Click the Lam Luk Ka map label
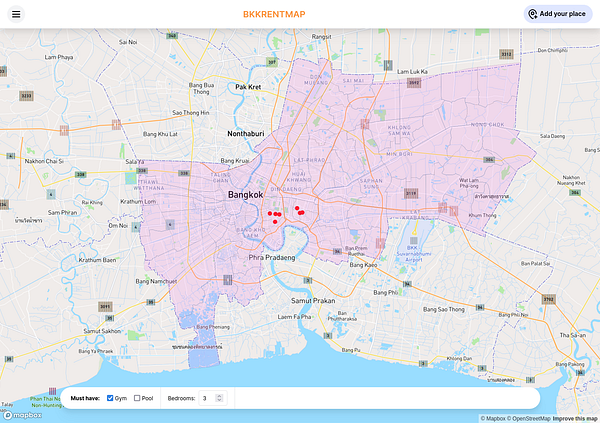600x423 pixels. pos(412,72)
